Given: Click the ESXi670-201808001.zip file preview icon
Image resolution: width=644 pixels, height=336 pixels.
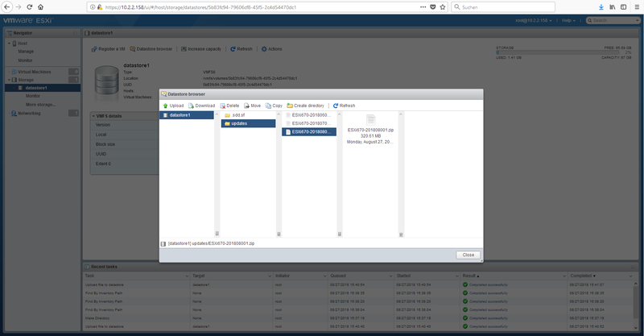Looking at the screenshot, I should pyautogui.click(x=371, y=120).
